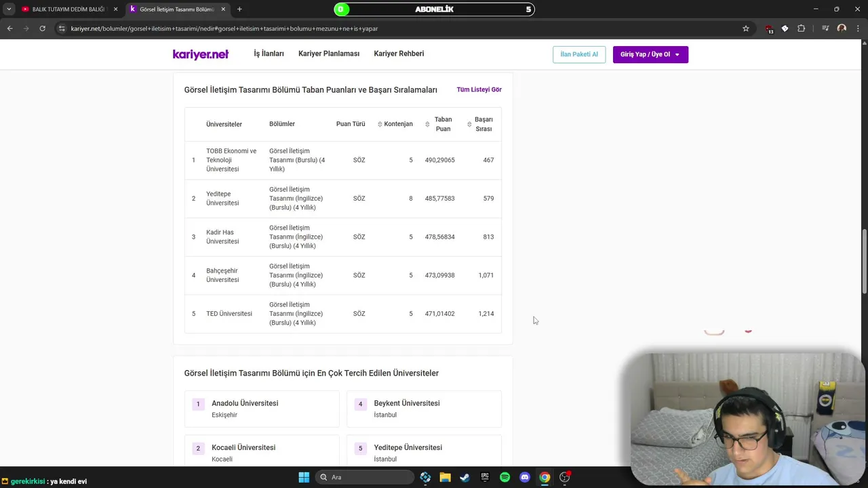Bookmark this page with the star icon
The image size is (868, 488).
coord(746,28)
